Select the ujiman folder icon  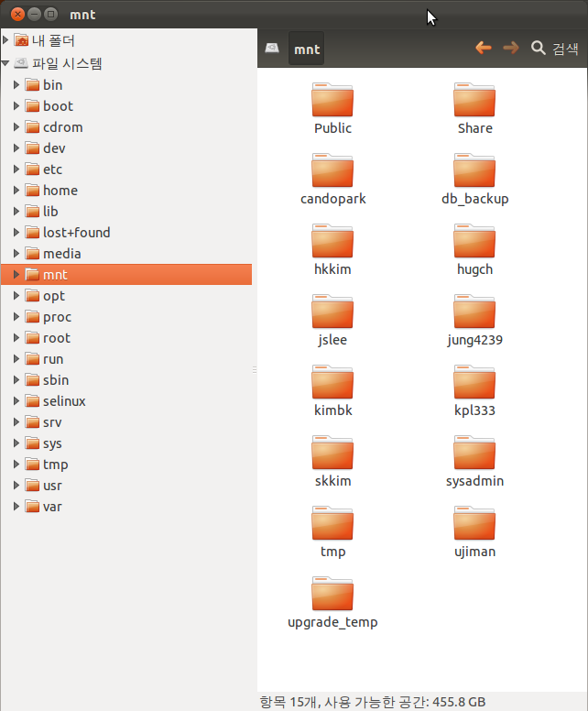click(474, 523)
